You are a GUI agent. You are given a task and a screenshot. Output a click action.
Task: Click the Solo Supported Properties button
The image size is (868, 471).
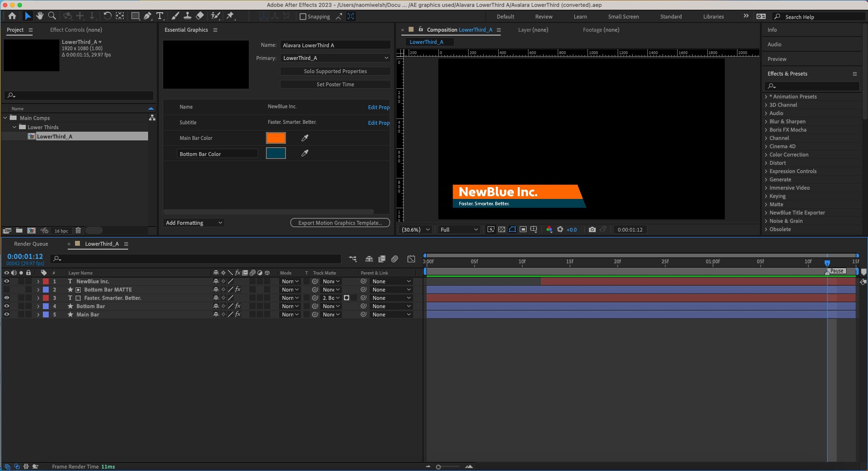pos(335,71)
